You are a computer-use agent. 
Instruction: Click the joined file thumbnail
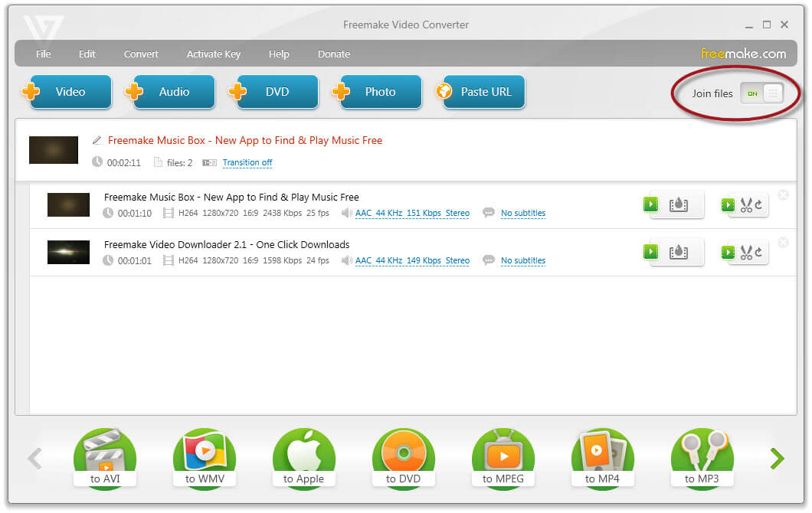click(x=54, y=150)
